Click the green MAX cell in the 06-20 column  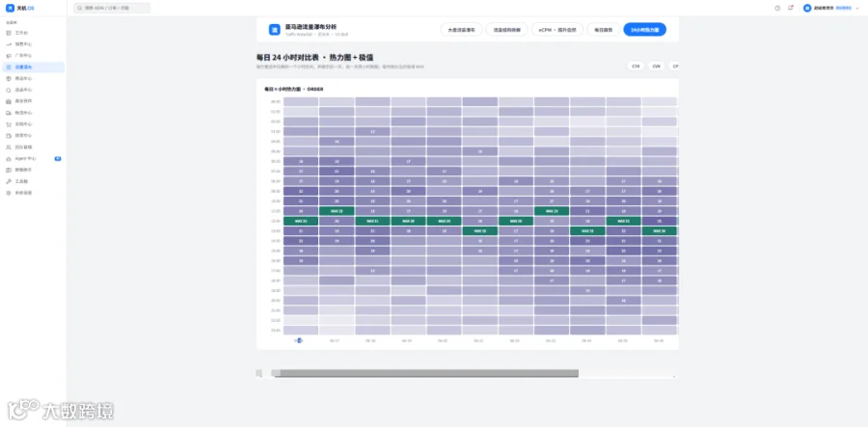coord(444,221)
